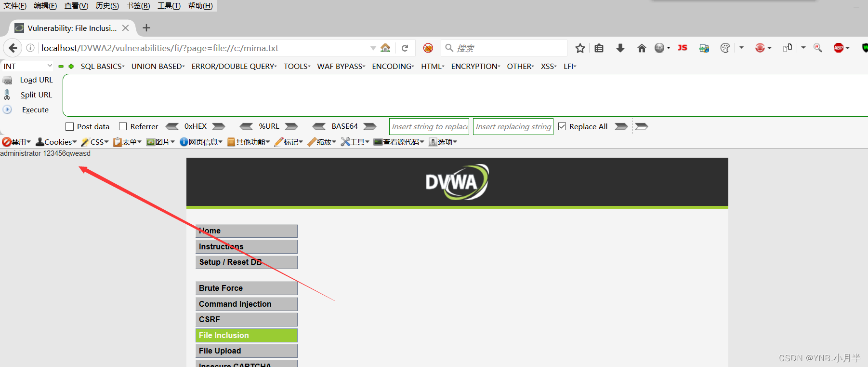Click the site info icon in address bar
Image resolution: width=868 pixels, height=367 pixels.
click(x=30, y=48)
